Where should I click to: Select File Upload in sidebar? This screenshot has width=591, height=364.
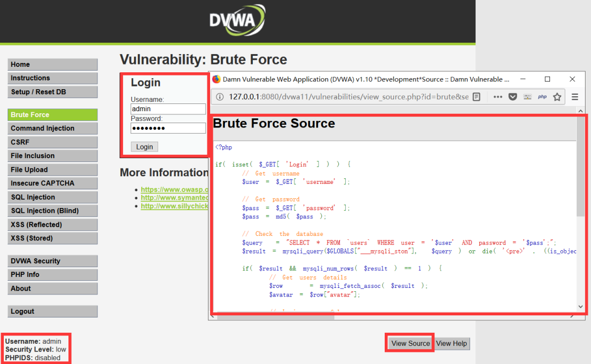pos(53,169)
